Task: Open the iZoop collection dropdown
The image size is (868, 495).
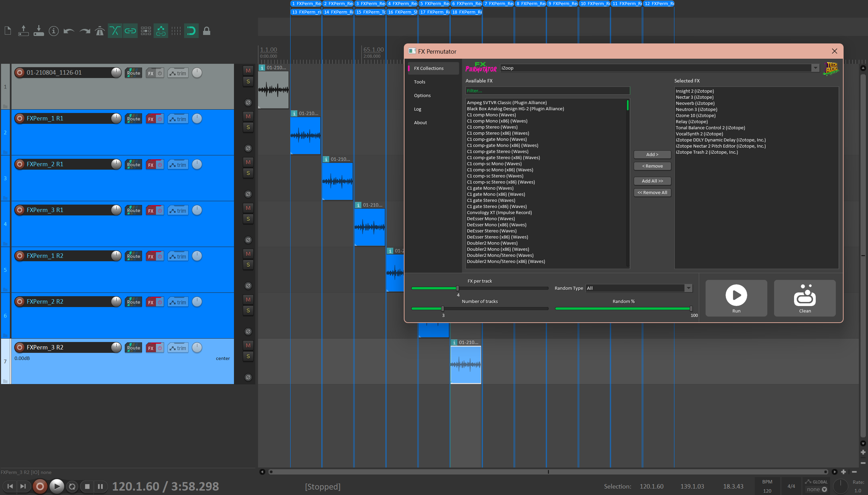Action: click(x=815, y=68)
